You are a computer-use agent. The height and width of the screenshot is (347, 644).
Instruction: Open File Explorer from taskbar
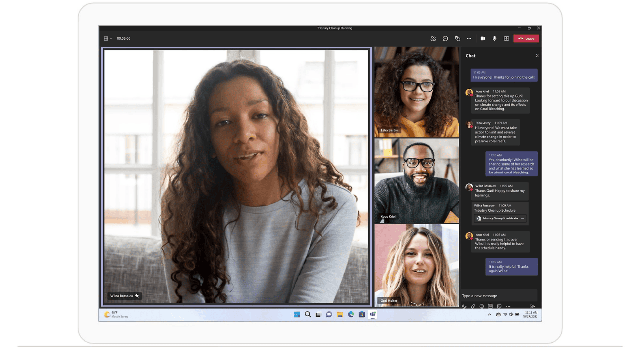pyautogui.click(x=340, y=314)
